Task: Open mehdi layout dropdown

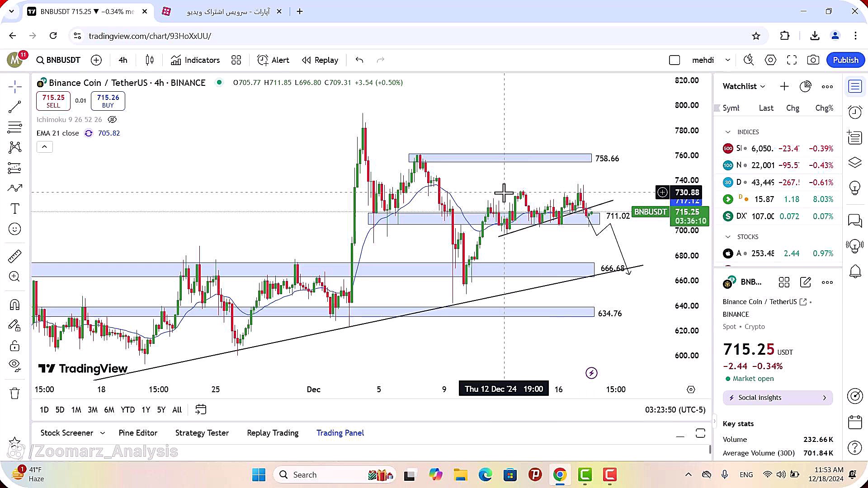Action: tap(728, 60)
